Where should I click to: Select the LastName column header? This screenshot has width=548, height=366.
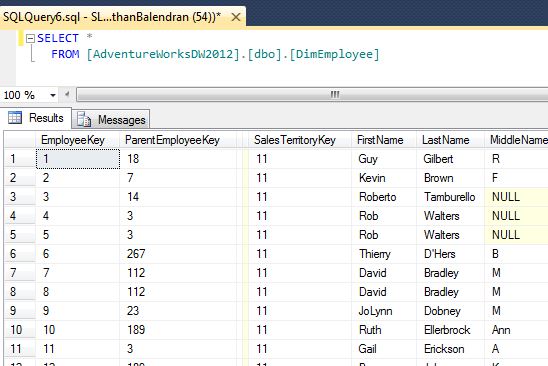pyautogui.click(x=450, y=140)
